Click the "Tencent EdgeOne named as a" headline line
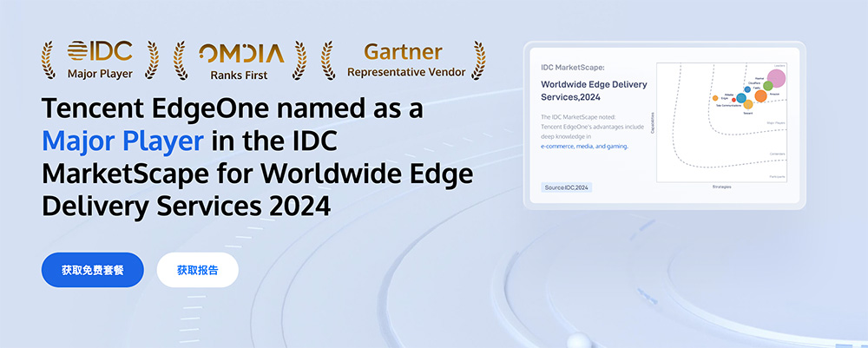 click(233, 109)
